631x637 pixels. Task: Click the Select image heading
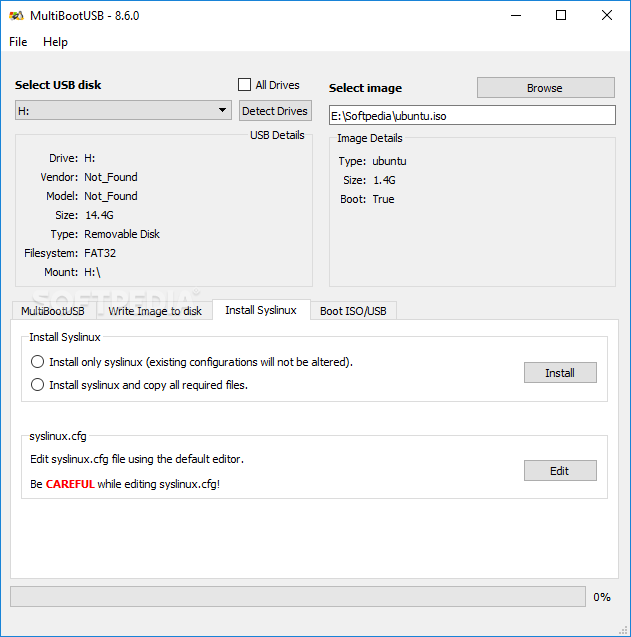[x=365, y=88]
